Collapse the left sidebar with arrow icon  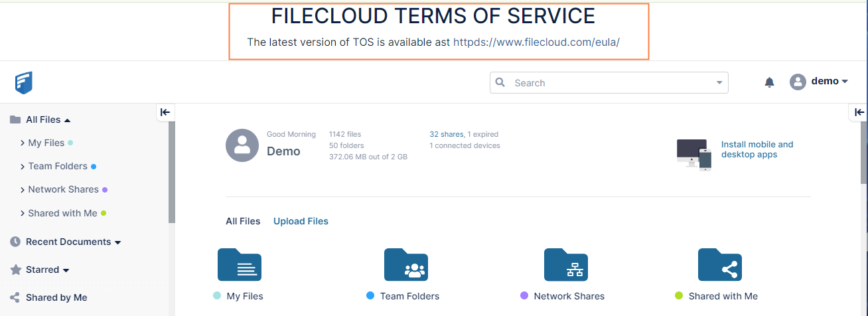pyautogui.click(x=165, y=112)
